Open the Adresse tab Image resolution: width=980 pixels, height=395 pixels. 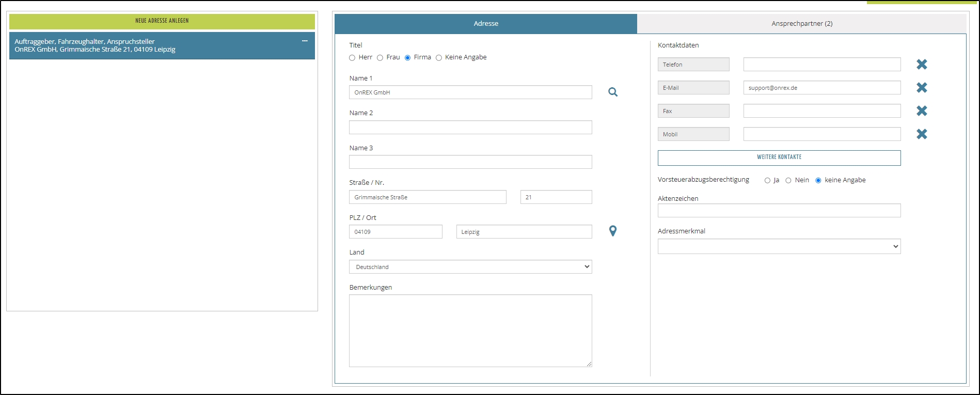point(486,24)
